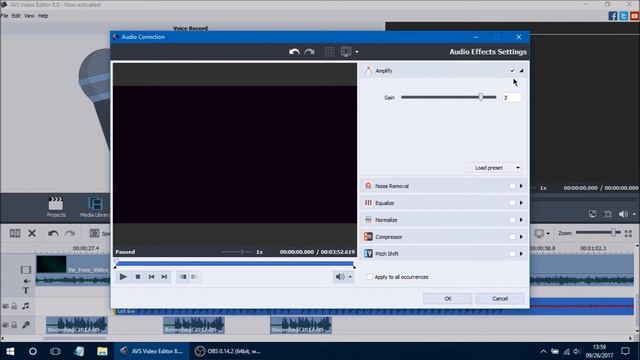Undo in main timeline toolbar
The height and width of the screenshot is (360, 640).
pos(53,233)
